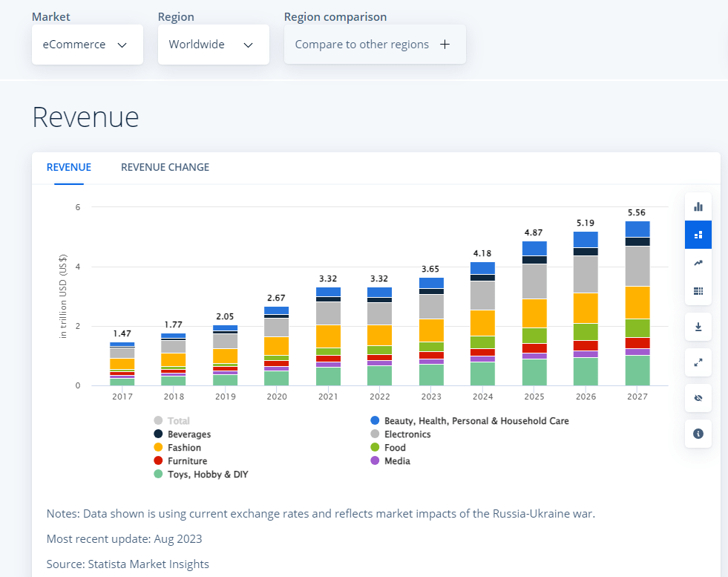Switch to line chart view icon
This screenshot has width=728, height=577.
coord(698,263)
